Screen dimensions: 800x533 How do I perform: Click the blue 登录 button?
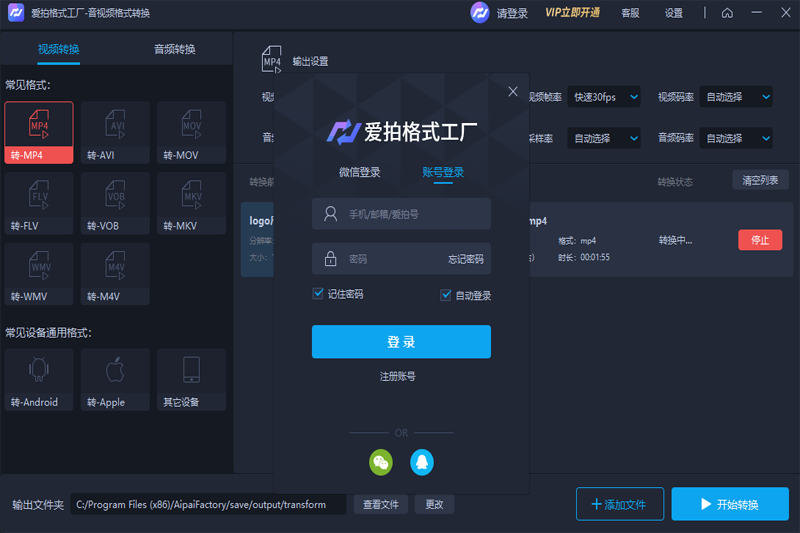point(402,342)
